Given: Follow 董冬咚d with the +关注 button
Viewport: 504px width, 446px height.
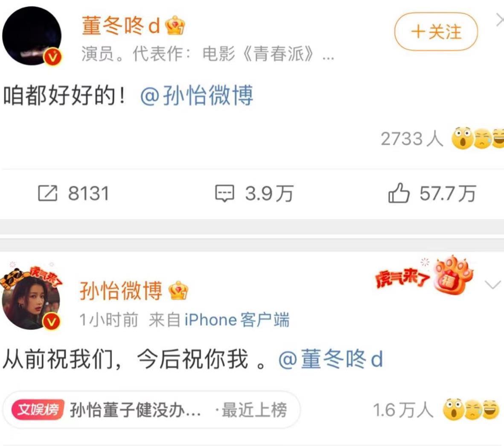Looking at the screenshot, I should point(436,32).
